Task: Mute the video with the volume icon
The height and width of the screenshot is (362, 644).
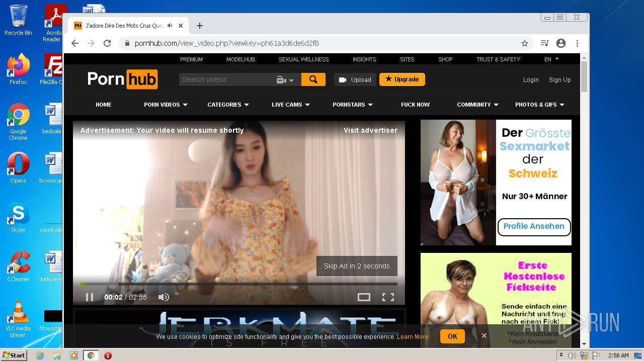Action: click(164, 297)
